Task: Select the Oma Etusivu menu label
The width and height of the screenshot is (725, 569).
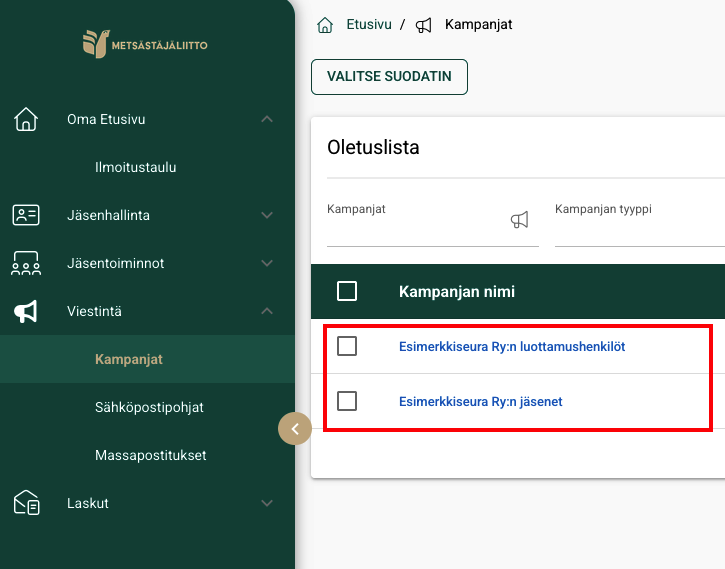Action: [106, 119]
